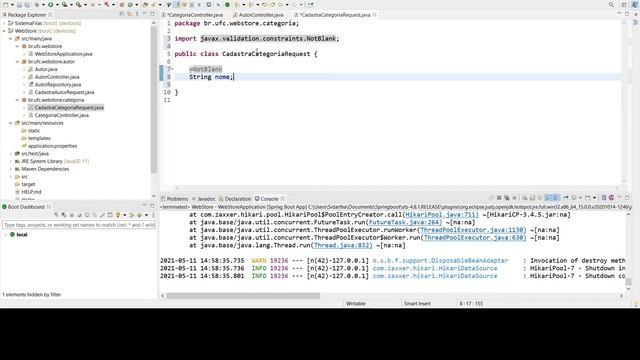Open the Search magnifier icon at top right

[611, 4]
